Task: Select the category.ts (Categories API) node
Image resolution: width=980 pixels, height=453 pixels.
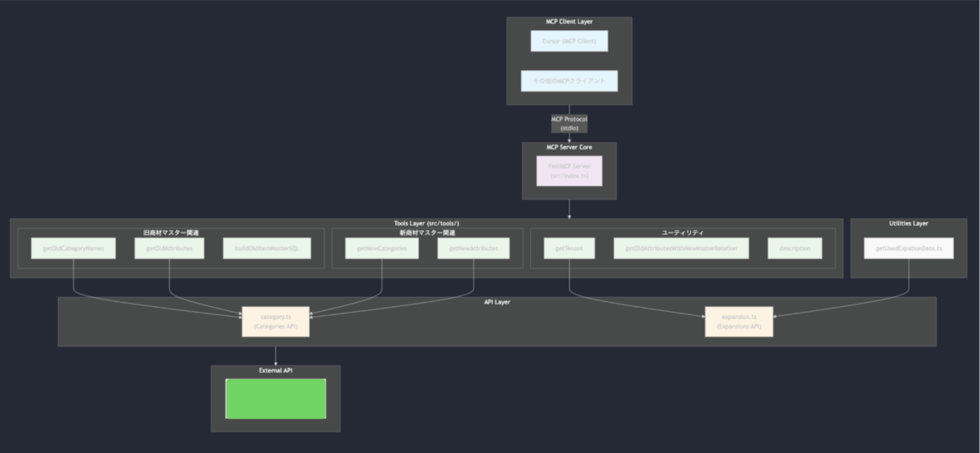Action: 275,322
